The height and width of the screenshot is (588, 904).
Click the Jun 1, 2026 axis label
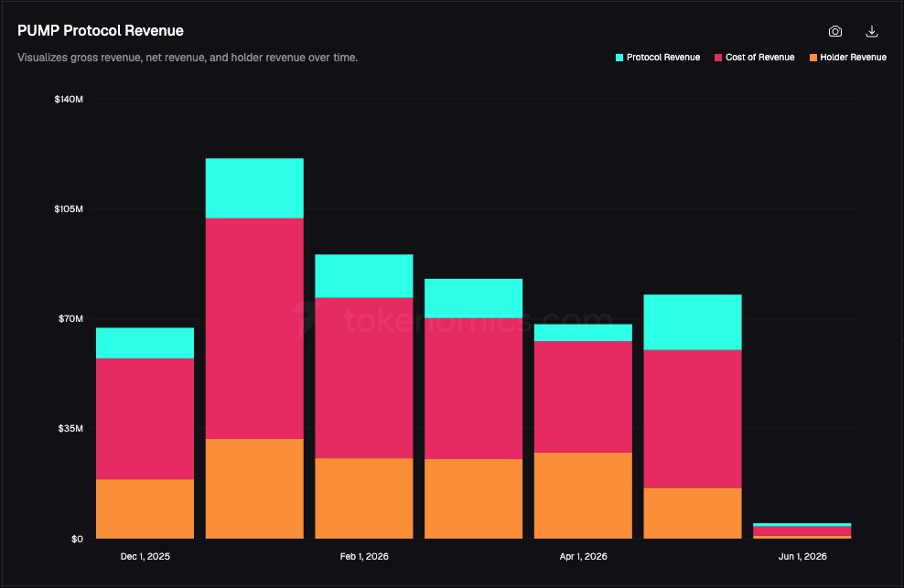[802, 556]
